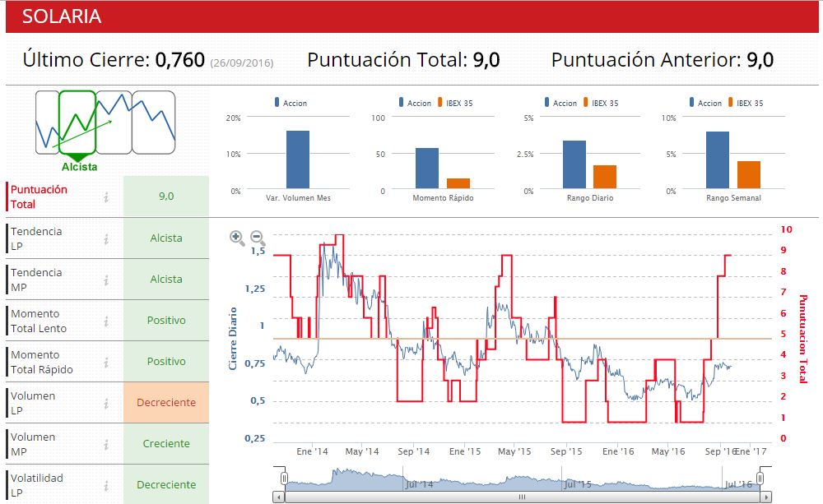823x504 pixels.
Task: Click blue bar in Var. Volumen Mes chart
Action: point(298,160)
